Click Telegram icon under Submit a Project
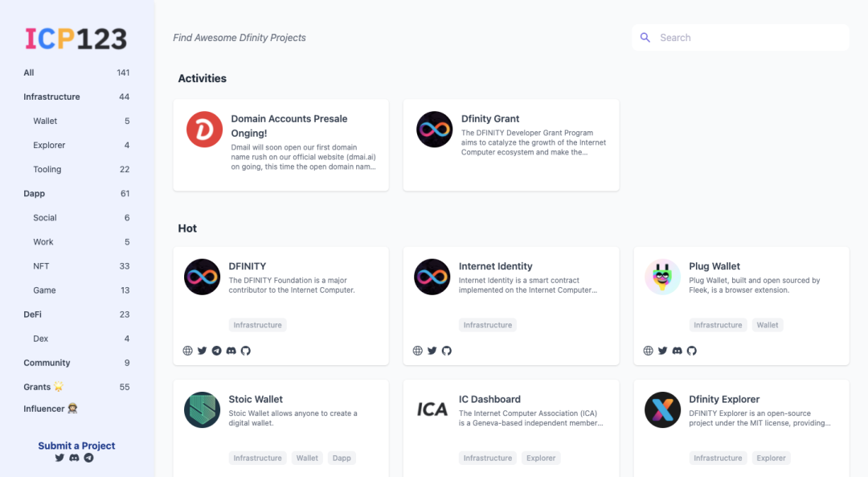868x477 pixels. (88, 458)
